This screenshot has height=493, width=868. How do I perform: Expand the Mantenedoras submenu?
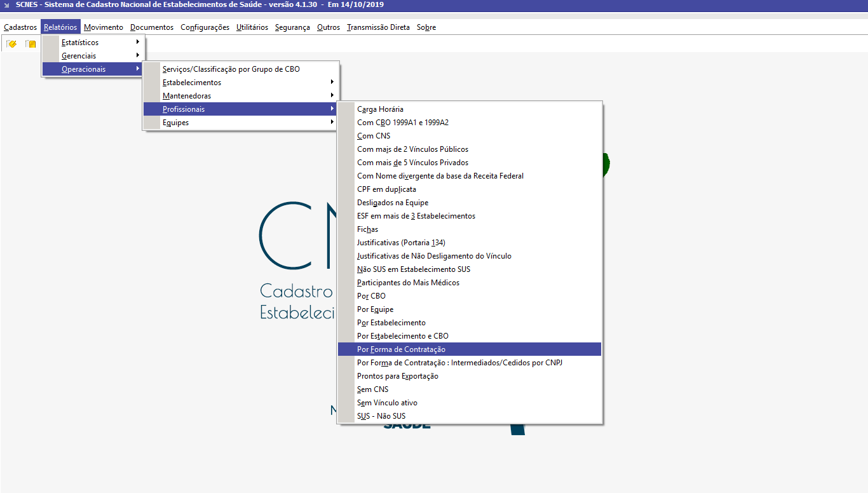click(240, 96)
